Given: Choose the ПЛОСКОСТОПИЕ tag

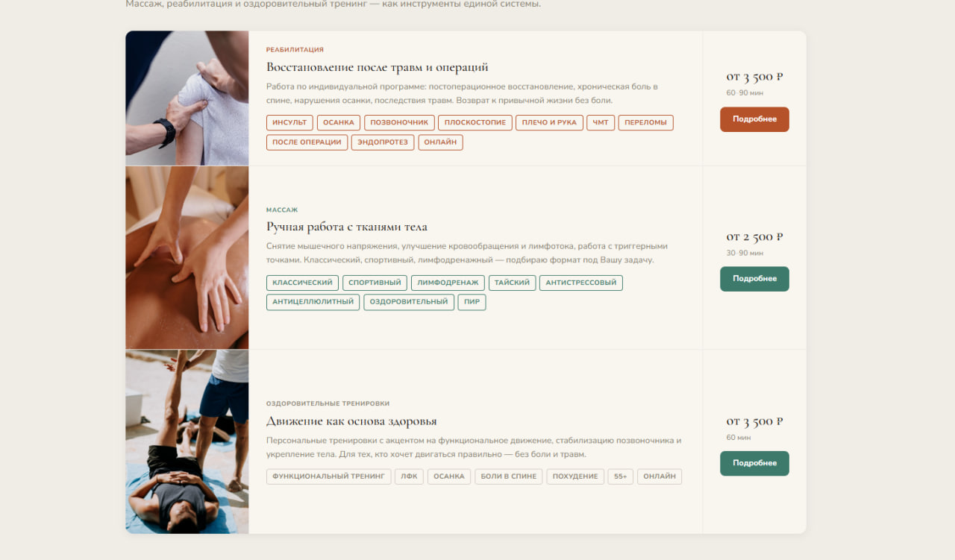Looking at the screenshot, I should click(x=475, y=122).
